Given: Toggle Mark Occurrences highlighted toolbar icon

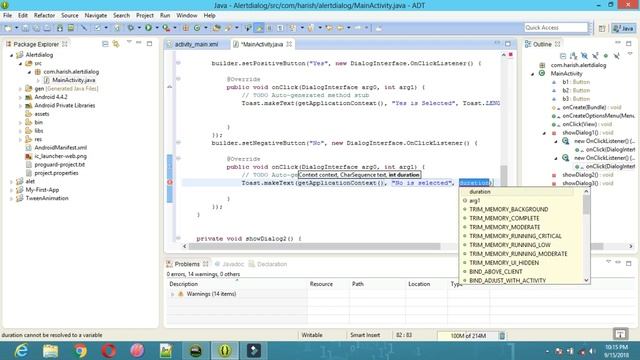Looking at the screenshot, I should tap(259, 28).
